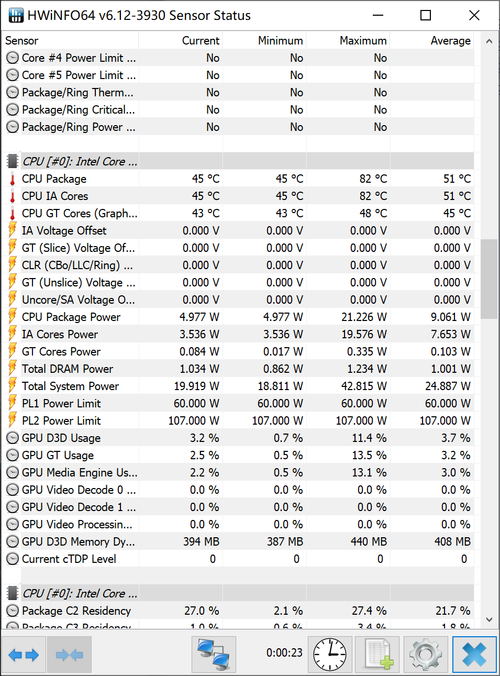Reset sensor values with the clock icon
The image size is (500, 676).
click(329, 655)
